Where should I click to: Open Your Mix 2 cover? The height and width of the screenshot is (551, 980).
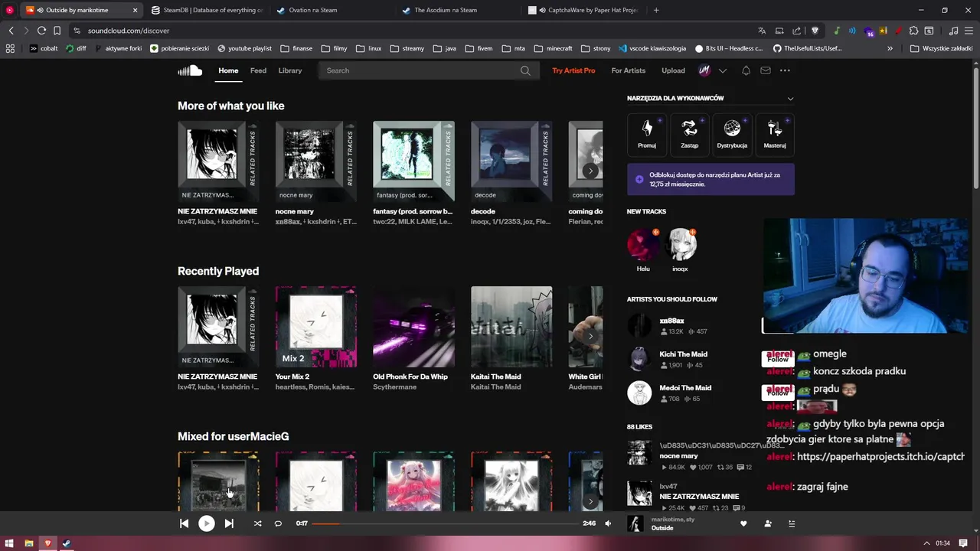316,327
